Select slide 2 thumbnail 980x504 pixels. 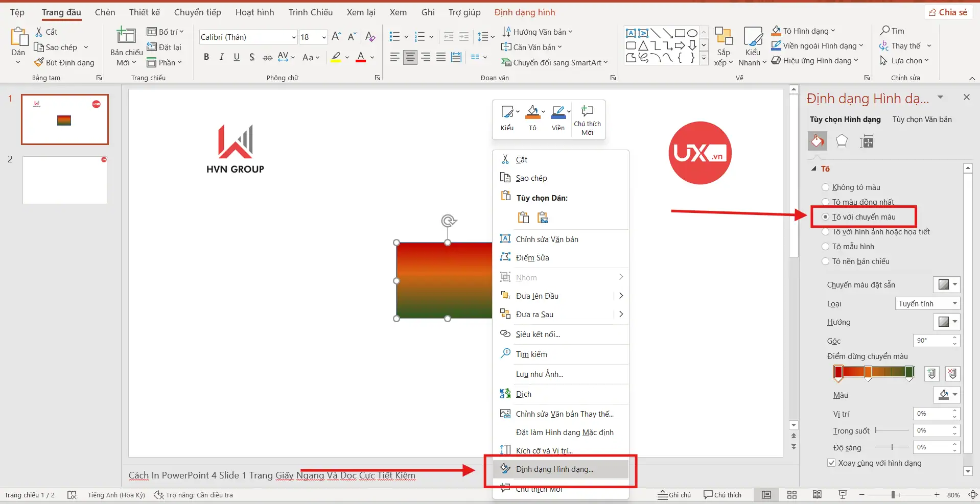pos(65,180)
